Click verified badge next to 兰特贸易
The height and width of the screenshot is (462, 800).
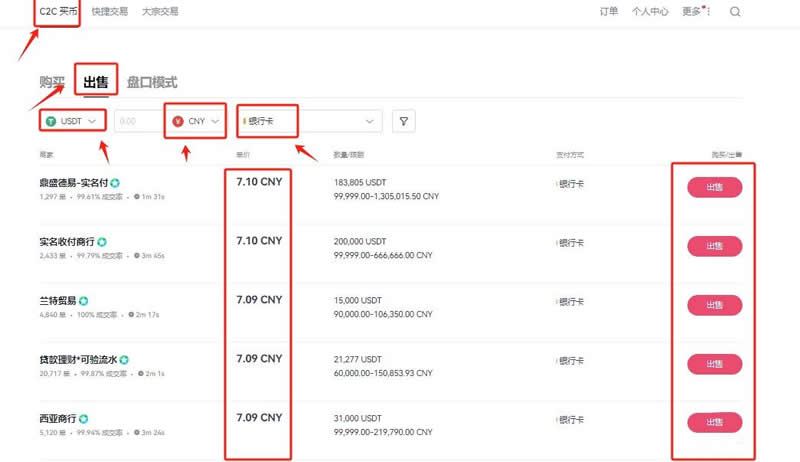tap(84, 300)
